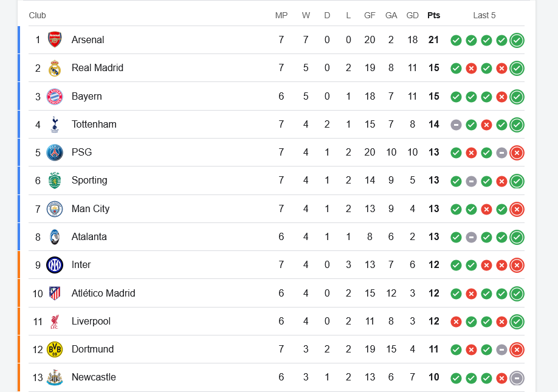Click the Tottenham crest icon
Screen dimensions: 558x392
pyautogui.click(x=55, y=125)
